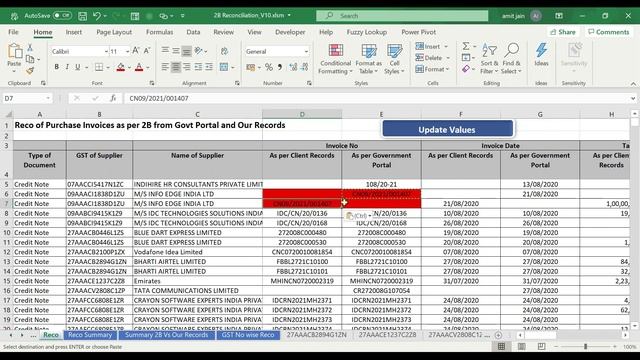Undo the last action
Screen dimensions: 640x360
[97, 16]
